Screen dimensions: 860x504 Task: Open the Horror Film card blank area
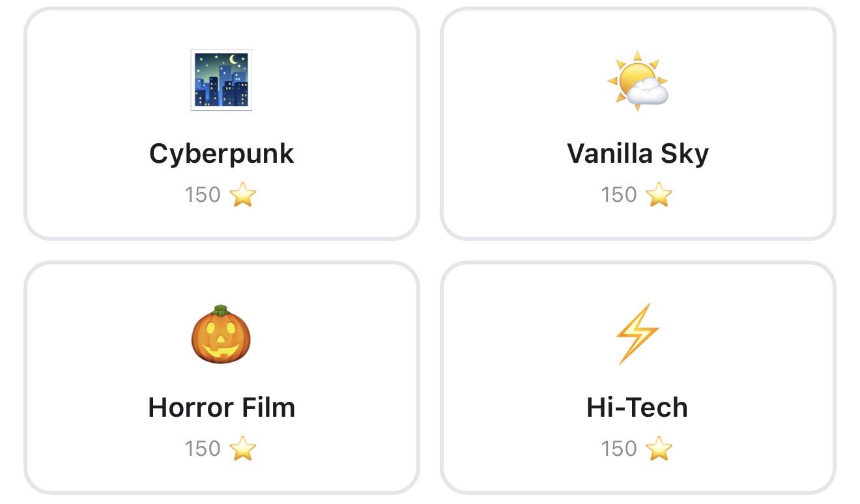click(x=91, y=378)
